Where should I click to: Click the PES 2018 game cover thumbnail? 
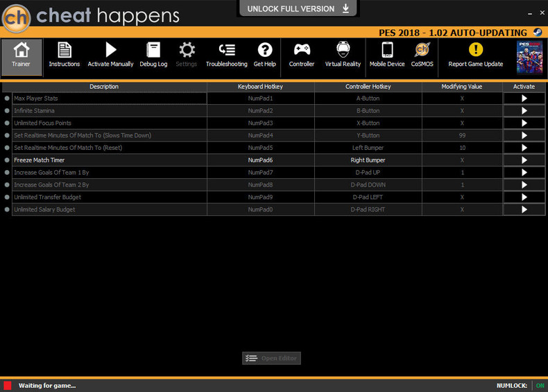(529, 58)
